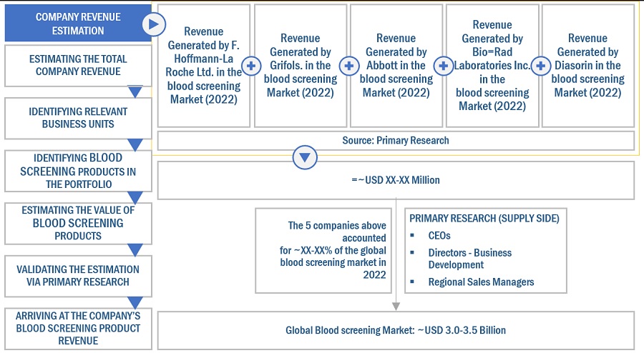The image size is (644, 353).
Task: Select the Identifying Relevant Business Units step
Action: (77, 118)
